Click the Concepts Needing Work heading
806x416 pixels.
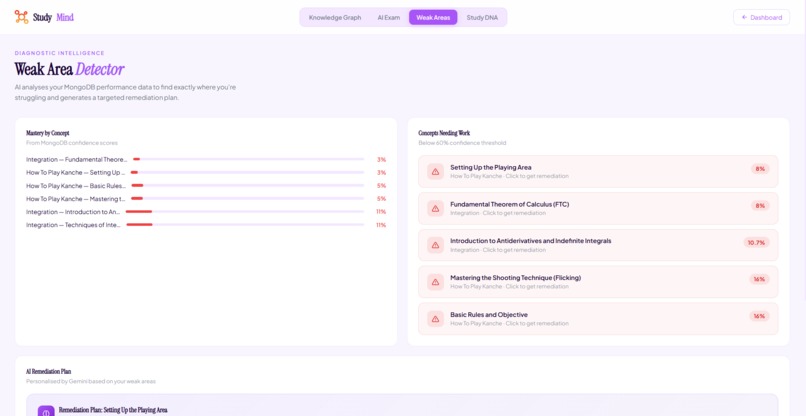(444, 133)
